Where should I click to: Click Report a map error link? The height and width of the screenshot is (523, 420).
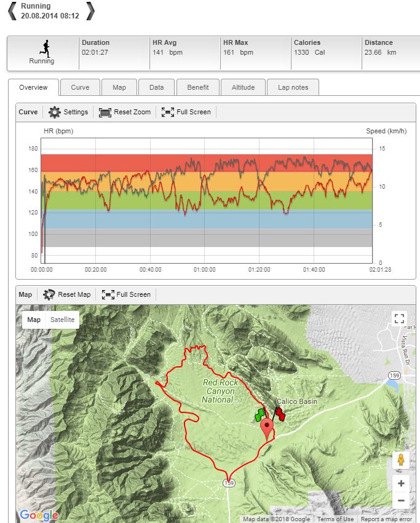(x=386, y=519)
